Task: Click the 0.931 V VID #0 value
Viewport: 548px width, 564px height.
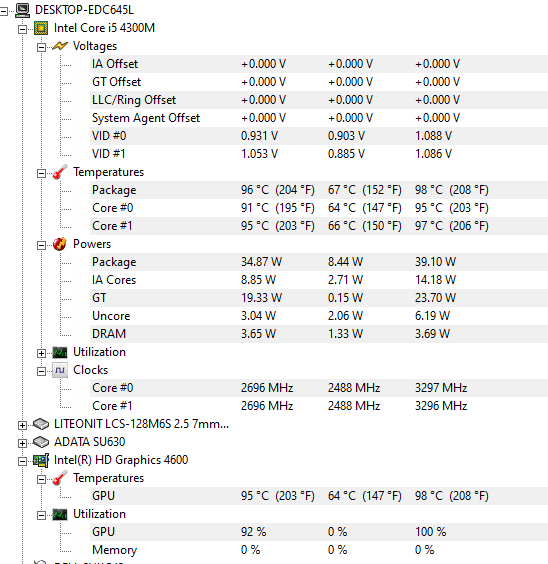Action: 259,136
